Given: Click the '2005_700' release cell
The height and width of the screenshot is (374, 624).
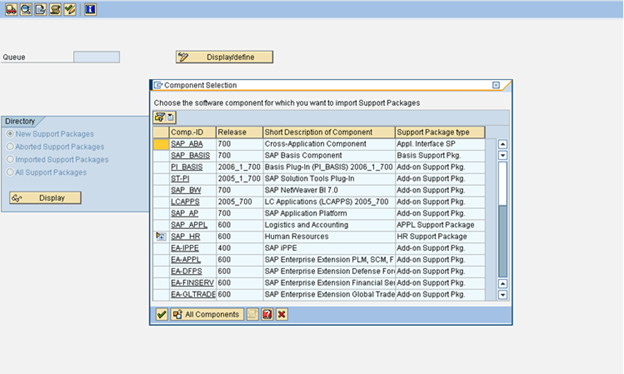Looking at the screenshot, I should click(239, 202).
